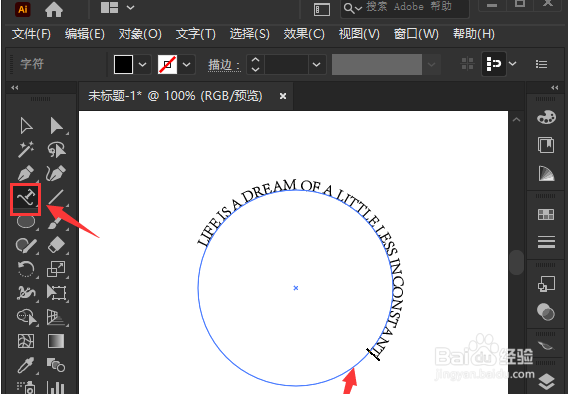Open the 效果(C) menu
Viewport: 568px width, 394px height.
click(x=304, y=34)
